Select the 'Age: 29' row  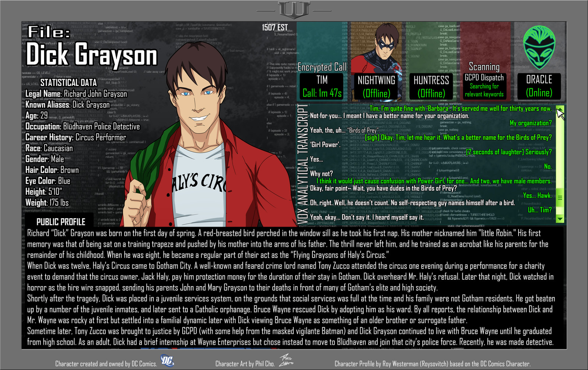36,115
